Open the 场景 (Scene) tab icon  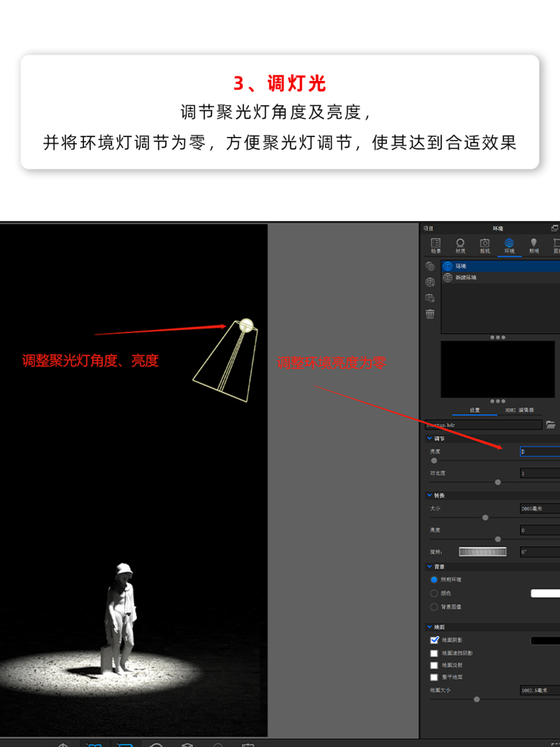(x=436, y=245)
